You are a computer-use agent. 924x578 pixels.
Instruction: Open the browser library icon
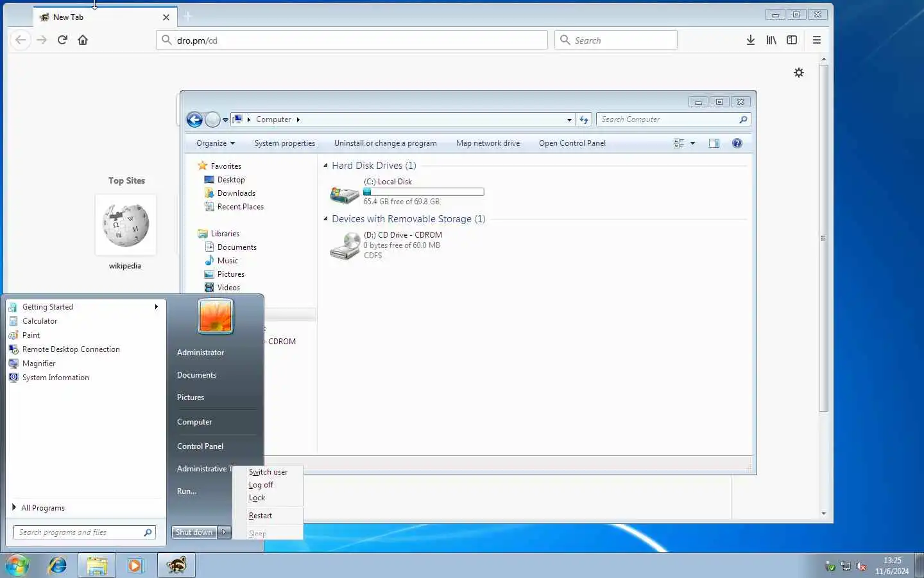771,40
